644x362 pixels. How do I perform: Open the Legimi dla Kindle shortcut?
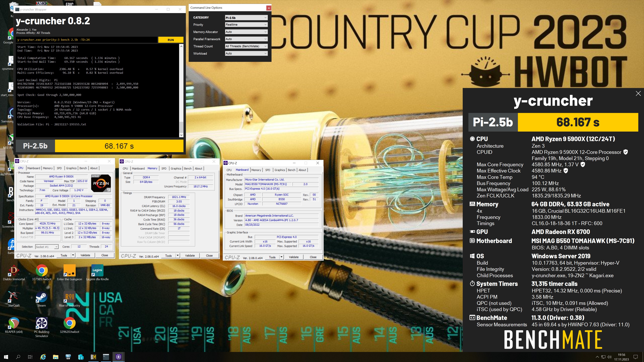(97, 272)
